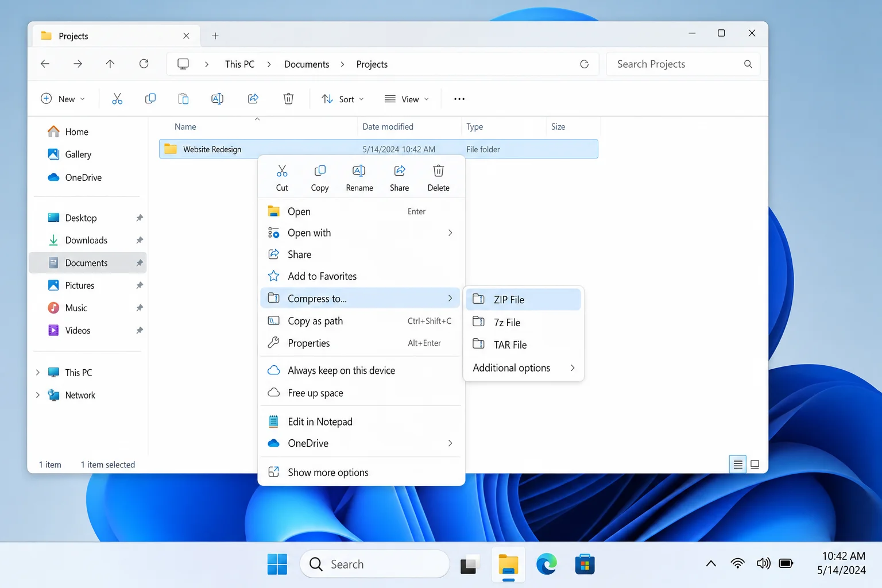Go forward with the Forward arrow

click(x=78, y=64)
